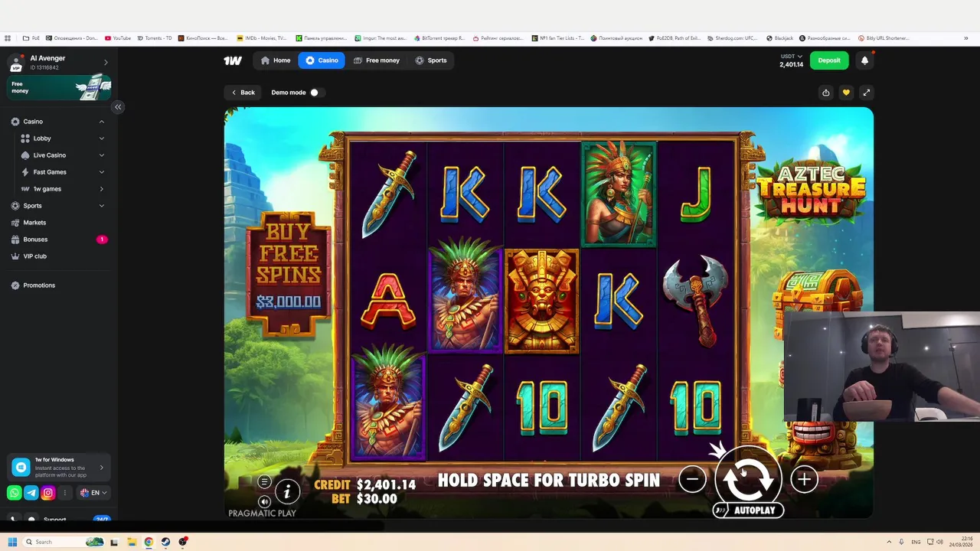The width and height of the screenshot is (980, 551).
Task: Show more social links via three dots
Action: pos(65,493)
